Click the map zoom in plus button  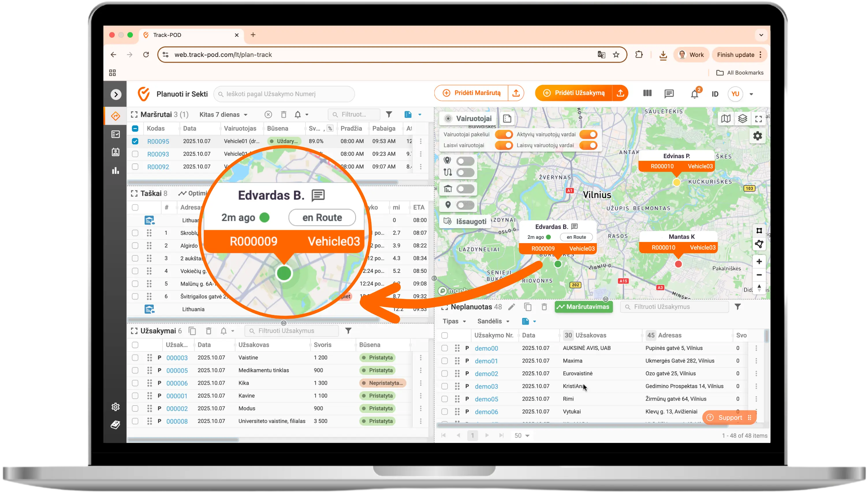click(x=759, y=262)
